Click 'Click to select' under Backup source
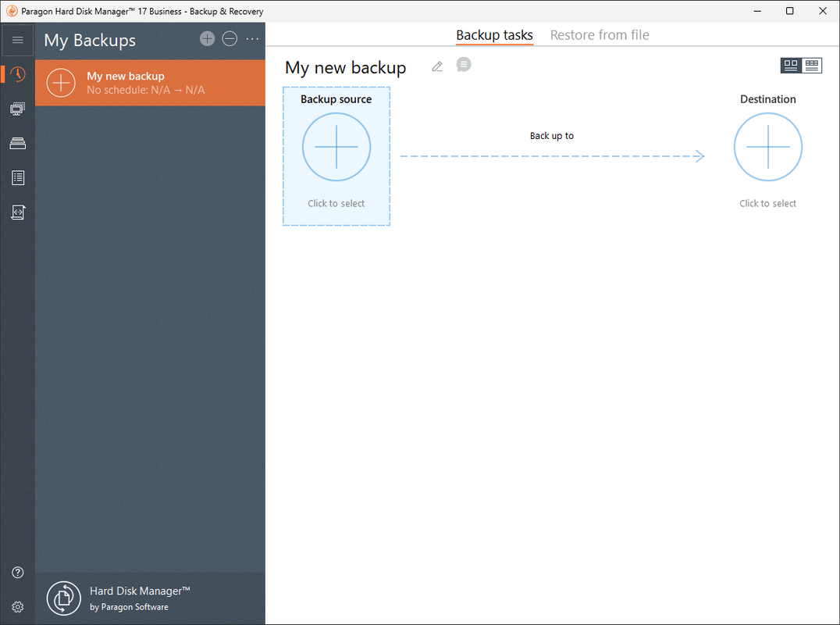 336,203
